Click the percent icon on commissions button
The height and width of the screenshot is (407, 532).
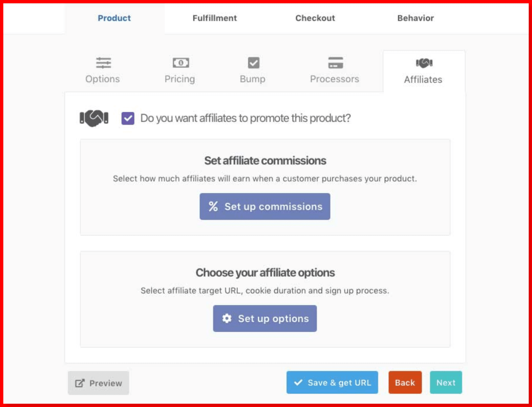click(x=213, y=206)
